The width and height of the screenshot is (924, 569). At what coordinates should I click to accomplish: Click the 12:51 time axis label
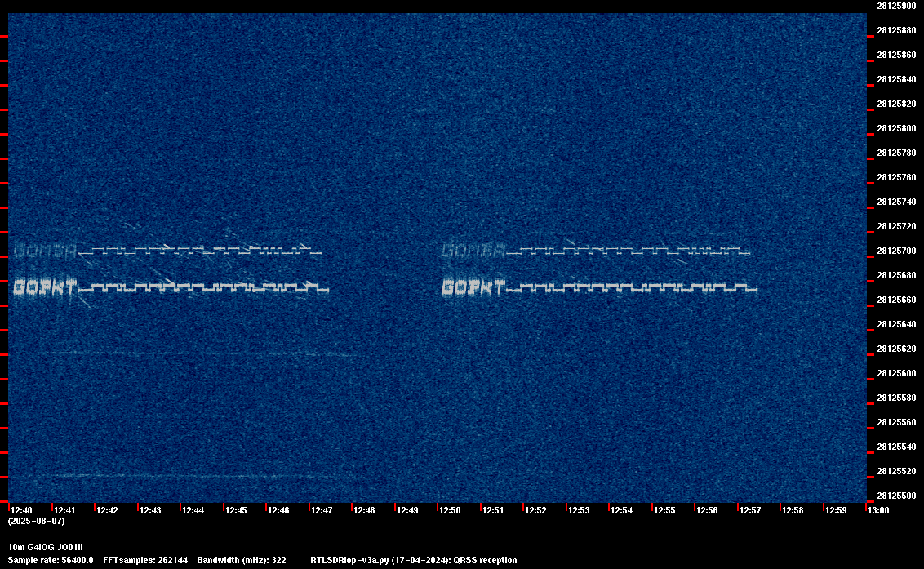493,510
